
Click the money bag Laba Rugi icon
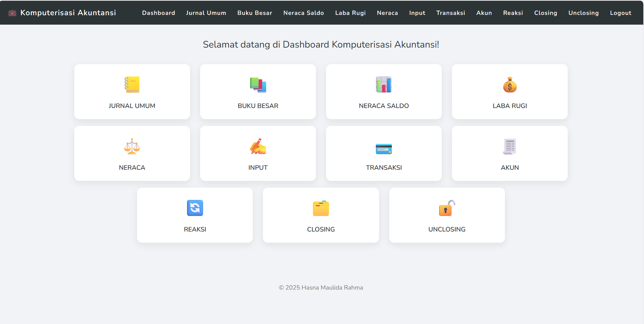(x=510, y=85)
